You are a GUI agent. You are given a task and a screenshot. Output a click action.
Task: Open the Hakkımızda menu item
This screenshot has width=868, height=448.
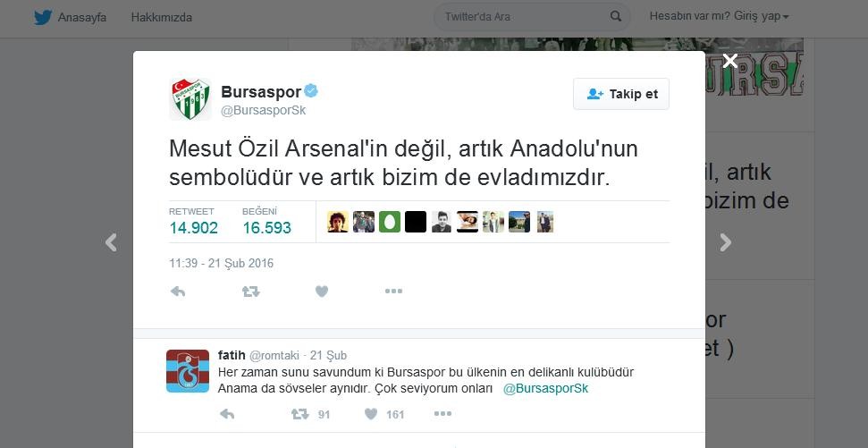[x=162, y=17]
